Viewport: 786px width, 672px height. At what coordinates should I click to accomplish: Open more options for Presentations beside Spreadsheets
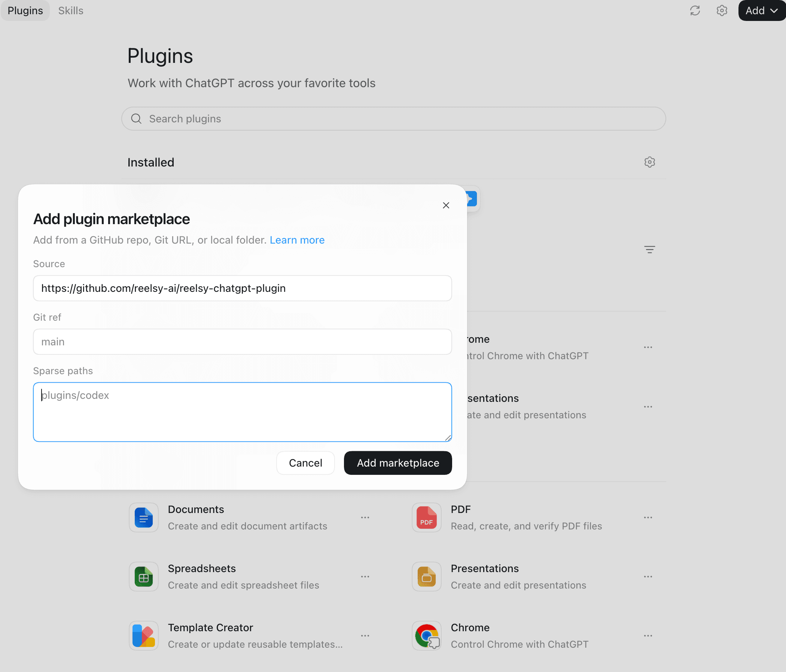tap(648, 577)
